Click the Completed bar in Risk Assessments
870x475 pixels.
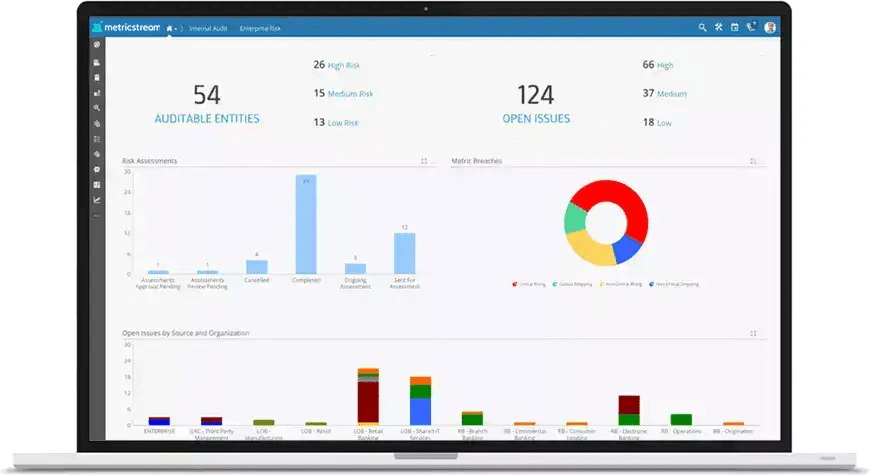305,225
